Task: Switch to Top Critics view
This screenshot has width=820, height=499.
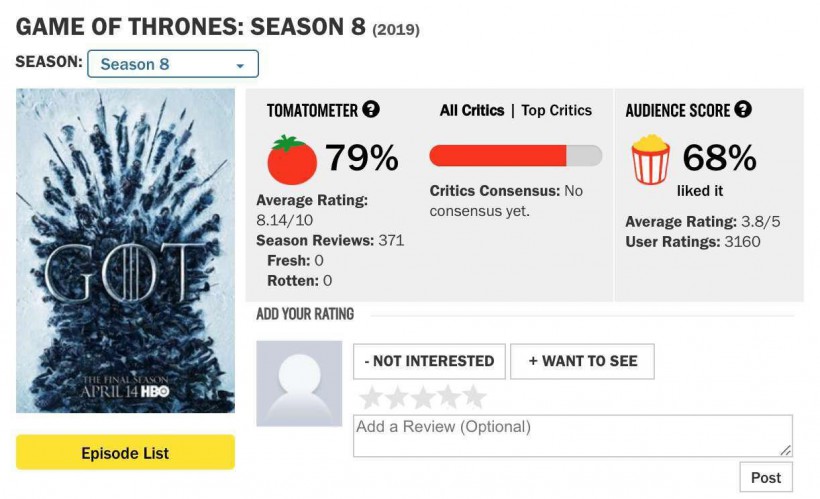Action: pos(556,110)
